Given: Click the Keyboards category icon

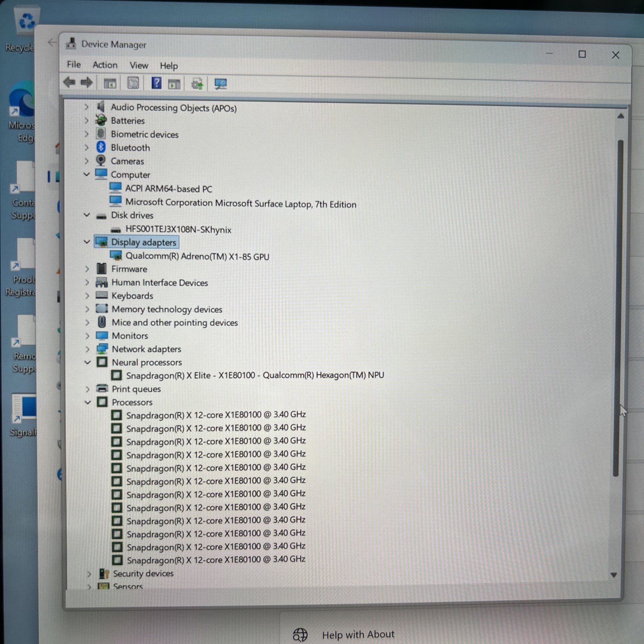Looking at the screenshot, I should coord(101,295).
